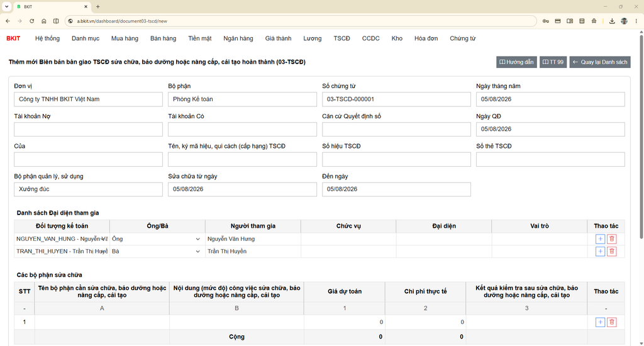Viewport: 644px width, 346px height.
Task: Click the Bộ phận field with Phòng Kế toán
Action: pos(242,99)
